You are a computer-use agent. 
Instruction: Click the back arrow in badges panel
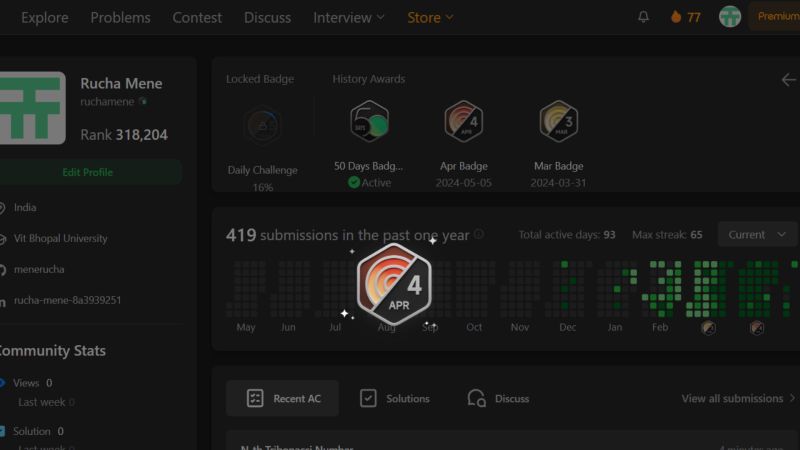788,80
